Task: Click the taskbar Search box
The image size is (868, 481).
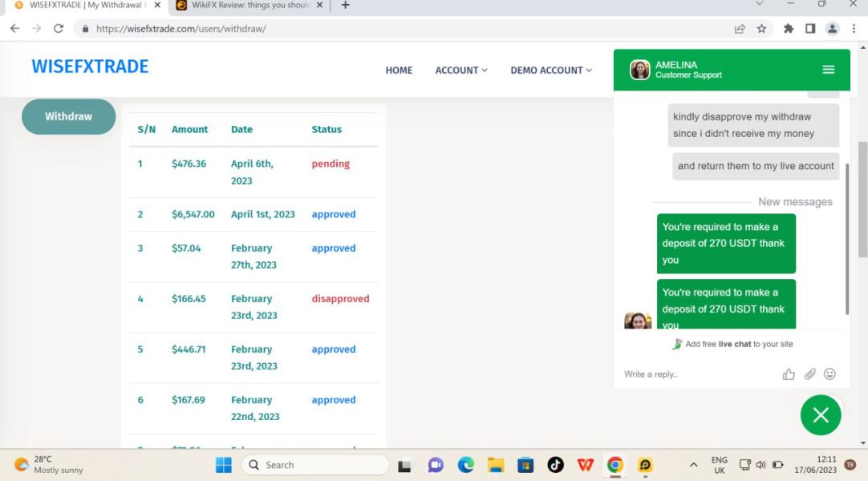Action: pyautogui.click(x=315, y=465)
